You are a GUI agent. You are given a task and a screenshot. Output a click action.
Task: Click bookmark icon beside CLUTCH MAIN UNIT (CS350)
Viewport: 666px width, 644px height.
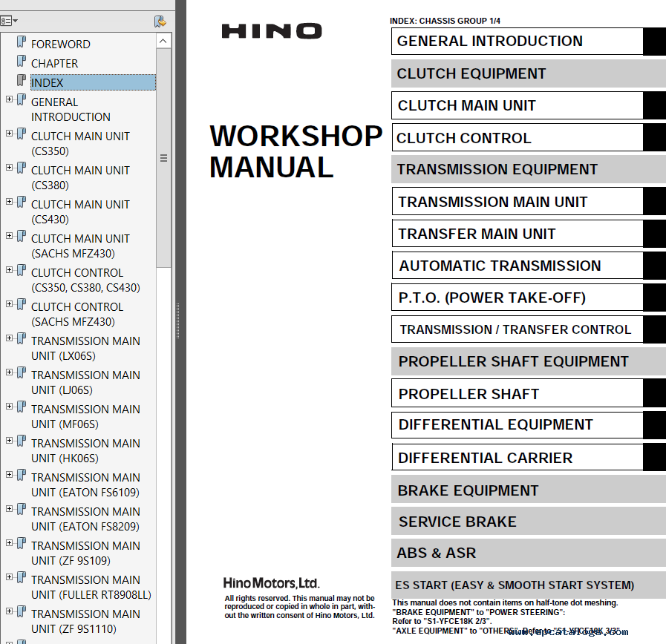click(22, 134)
